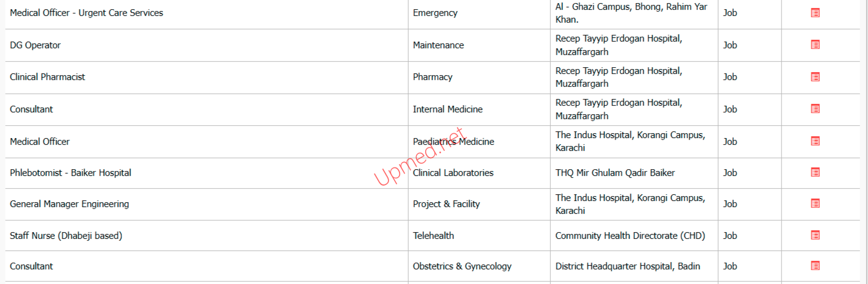View Clinical Pharmacist job details icon
Viewport: 868px width, 284px height.
815,77
